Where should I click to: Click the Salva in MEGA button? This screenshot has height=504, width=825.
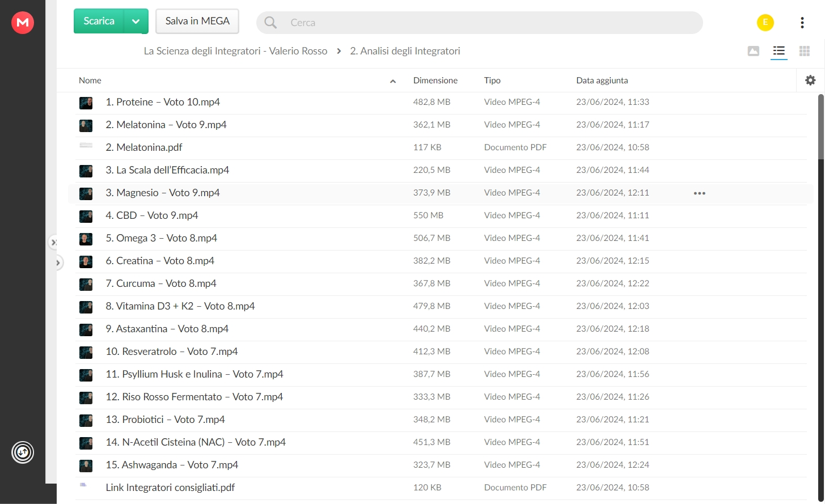coord(197,22)
